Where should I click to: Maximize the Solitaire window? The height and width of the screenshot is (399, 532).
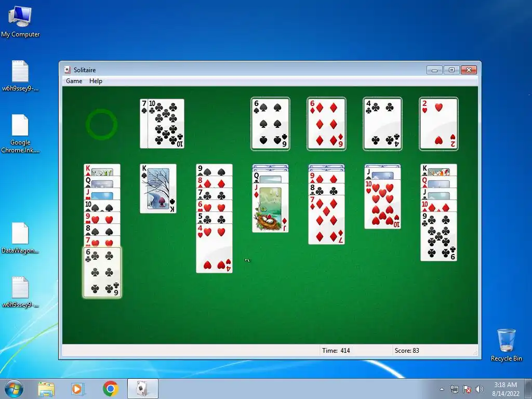click(451, 70)
